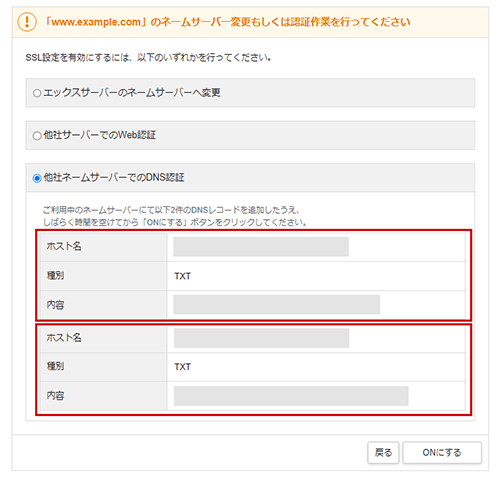Click second record's ホスト名 value field
Image resolution: width=500 pixels, height=479 pixels.
pos(262,338)
